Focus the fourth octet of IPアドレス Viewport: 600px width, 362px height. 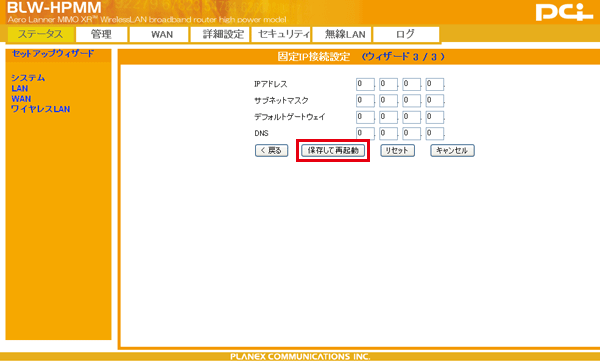click(435, 84)
